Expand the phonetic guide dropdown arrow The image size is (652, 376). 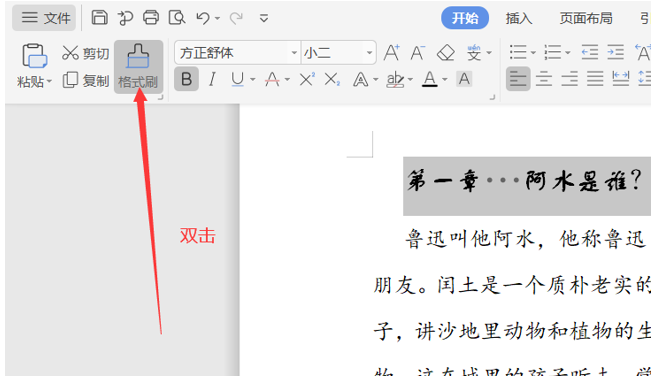(489, 53)
